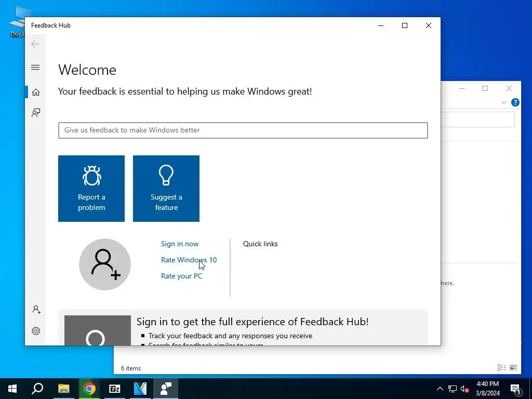Maximize the background Explorer window
This screenshot has width=532, height=399.
485,88
